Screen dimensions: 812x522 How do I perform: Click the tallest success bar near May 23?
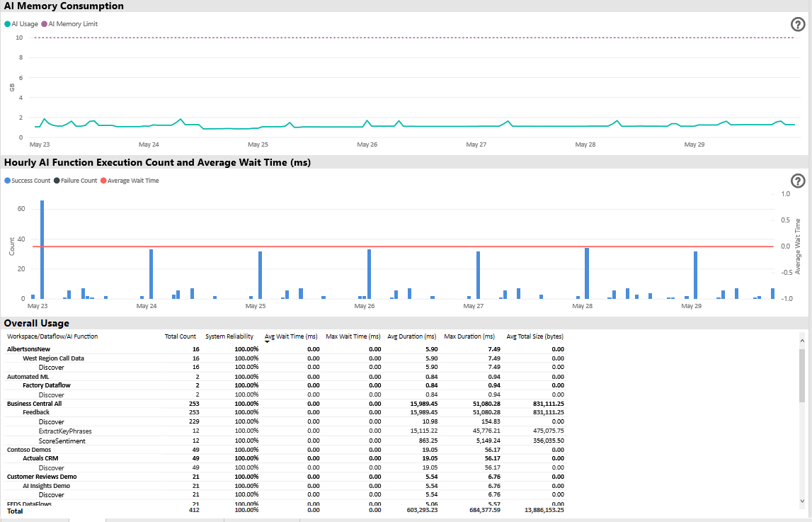coord(41,248)
